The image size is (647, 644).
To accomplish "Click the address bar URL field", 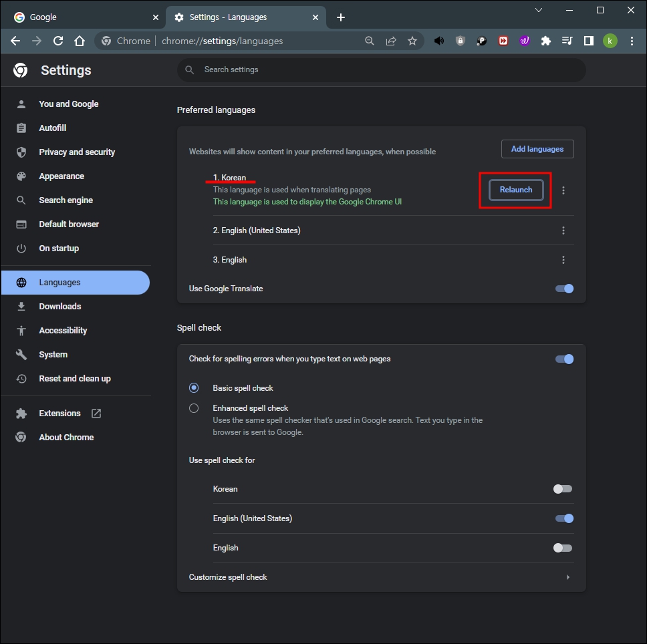I will coord(260,41).
